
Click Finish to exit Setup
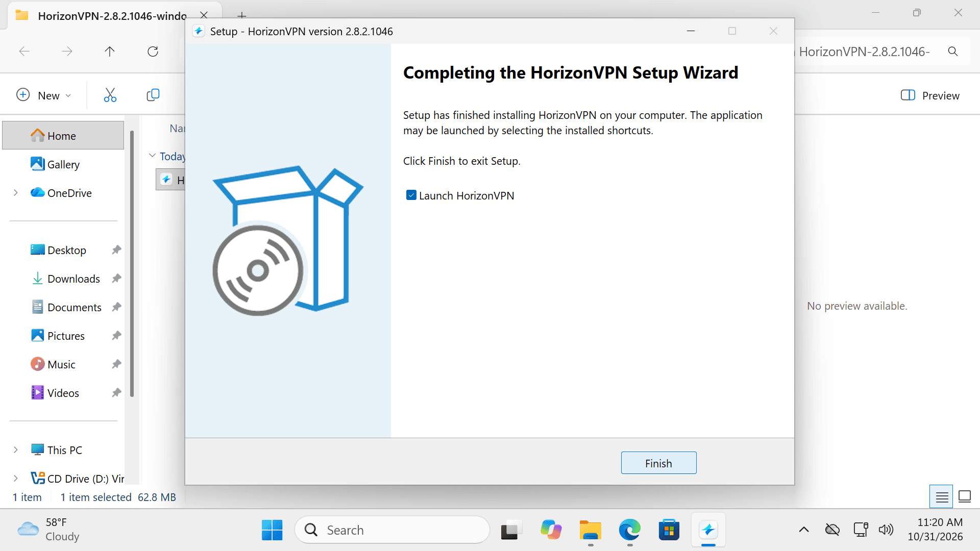[x=658, y=463]
